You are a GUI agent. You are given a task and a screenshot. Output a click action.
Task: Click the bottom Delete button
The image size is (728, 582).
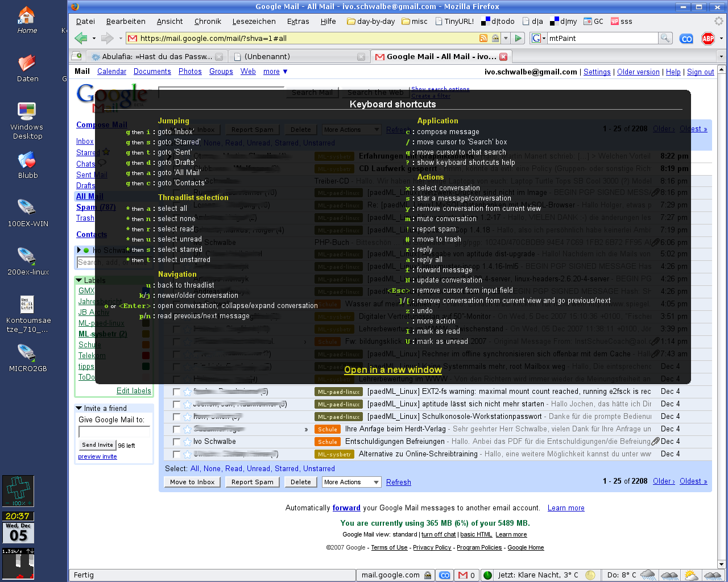tap(301, 482)
